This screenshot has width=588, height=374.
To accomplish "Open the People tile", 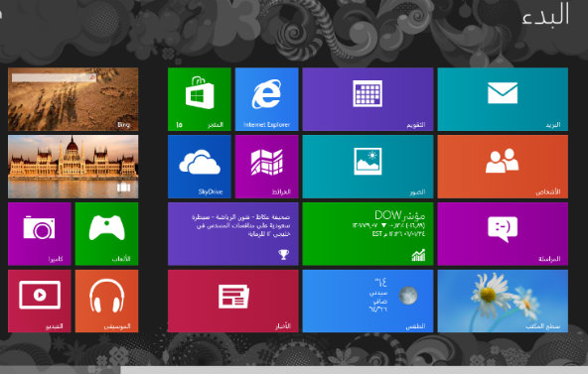I will (503, 167).
